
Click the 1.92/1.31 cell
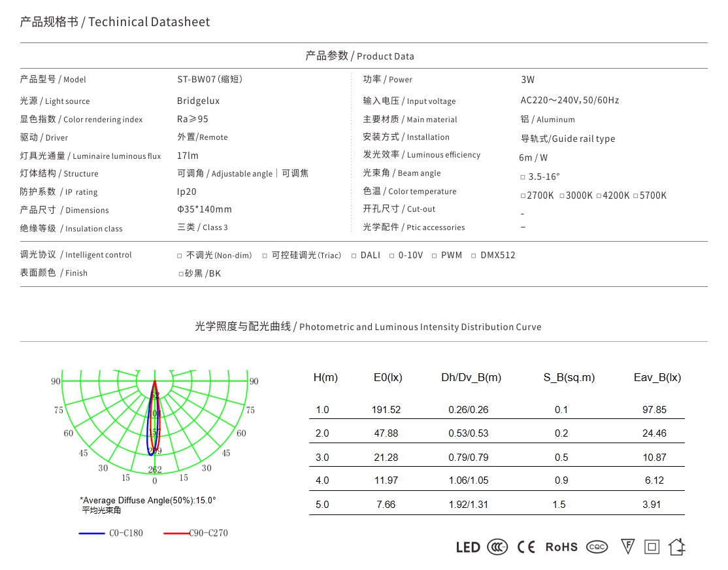pos(468,505)
